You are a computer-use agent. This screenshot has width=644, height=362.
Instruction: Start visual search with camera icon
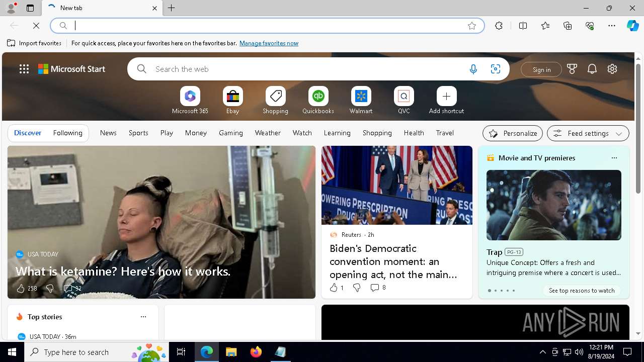click(496, 69)
